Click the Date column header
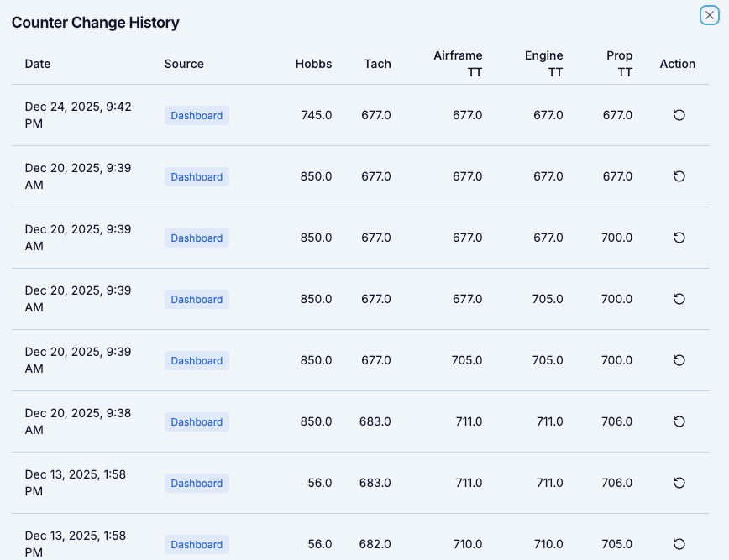The image size is (729, 560). 38,64
